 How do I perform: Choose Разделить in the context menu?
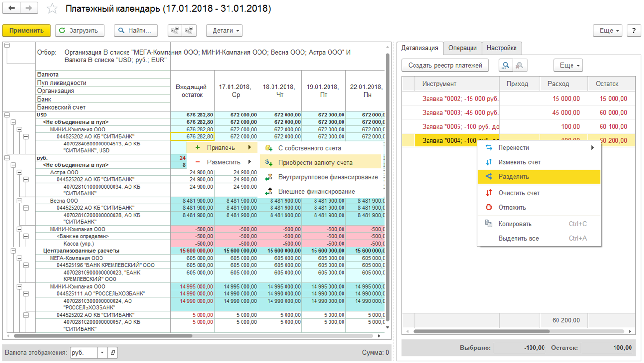click(x=514, y=176)
